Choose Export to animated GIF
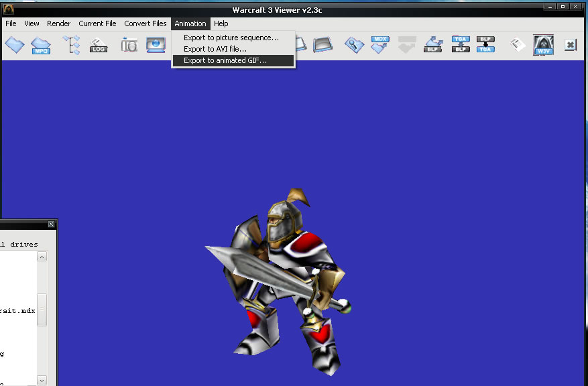588x386 pixels. point(233,60)
